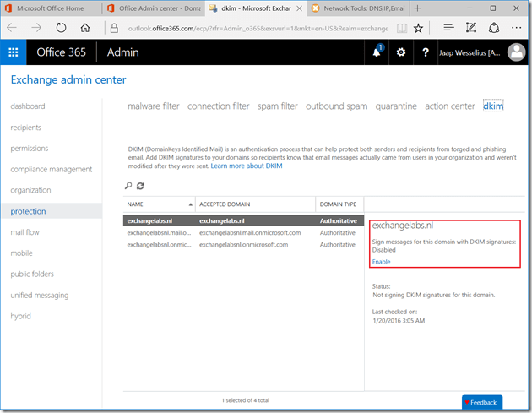
Task: Open the Learn more about DKIM link
Action: click(x=247, y=166)
